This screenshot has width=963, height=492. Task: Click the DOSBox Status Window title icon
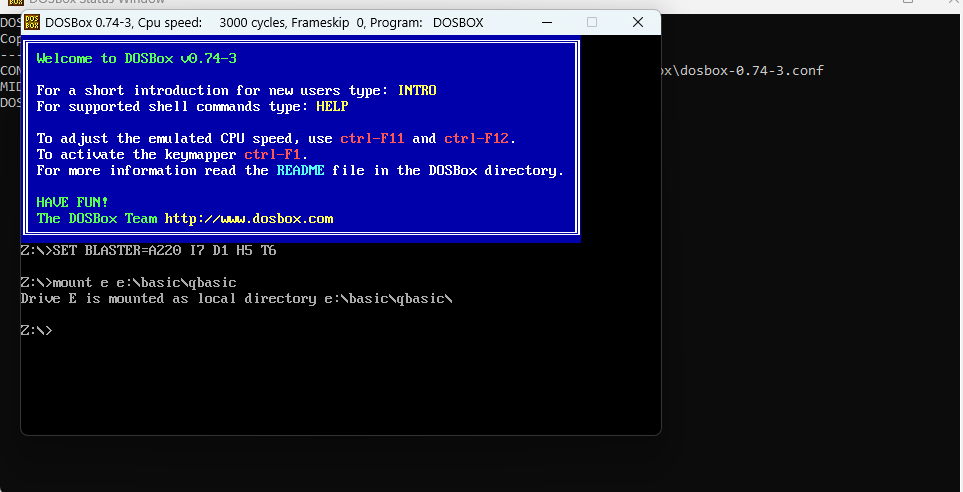point(16,2)
